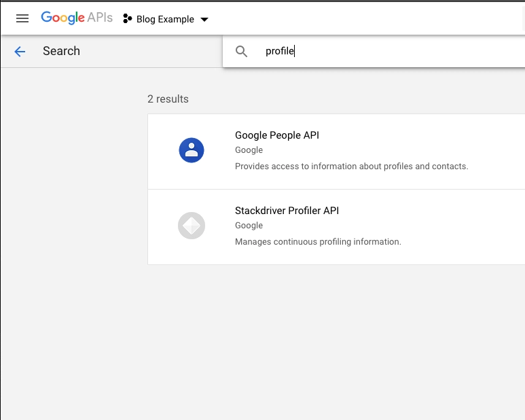Viewport: 525px width, 420px height.
Task: Click the Stackdriver Profiler API diamond icon
Action: point(192,226)
